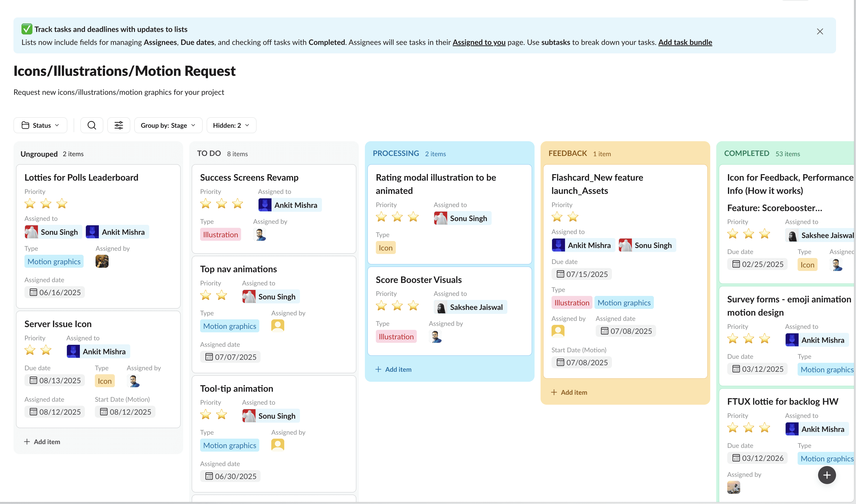Click the floating plus button

(827, 475)
